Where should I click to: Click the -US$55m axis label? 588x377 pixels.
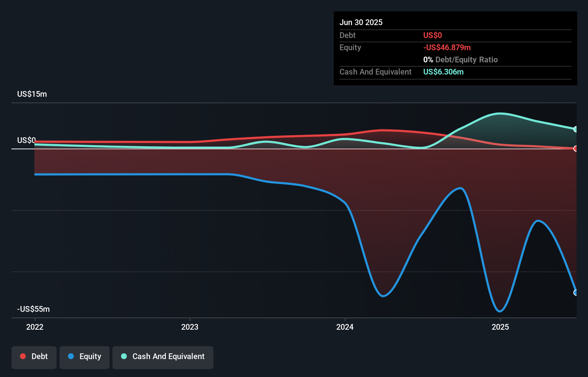click(33, 309)
